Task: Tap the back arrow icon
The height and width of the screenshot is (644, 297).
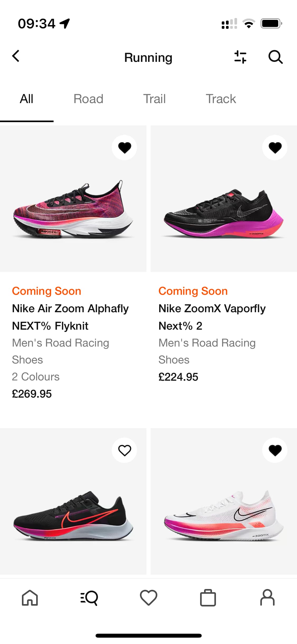Action: point(16,56)
